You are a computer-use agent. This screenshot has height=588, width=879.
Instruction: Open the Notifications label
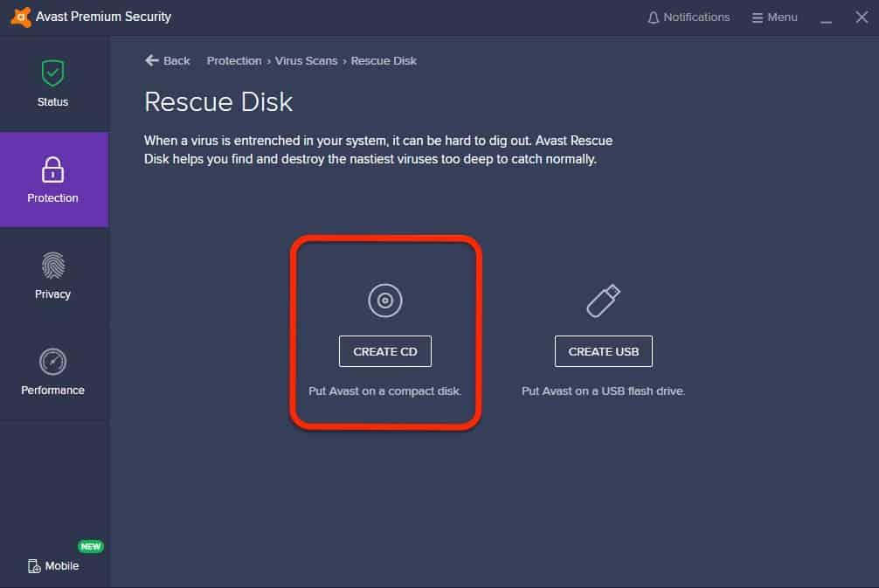tap(696, 17)
